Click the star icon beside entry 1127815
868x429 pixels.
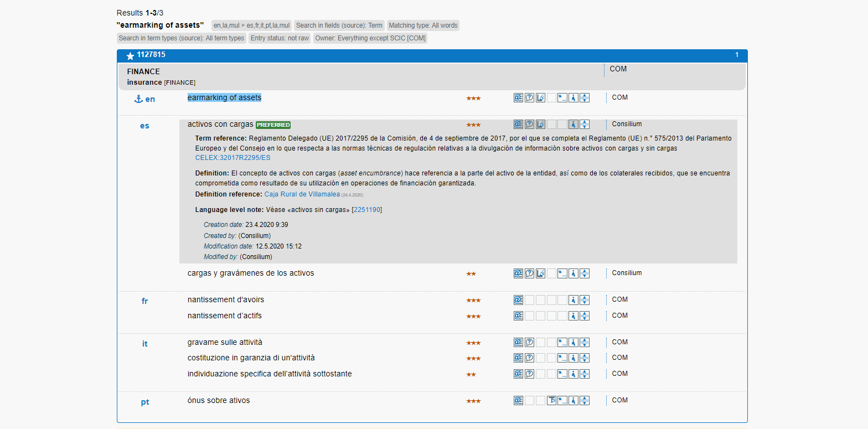pos(130,56)
